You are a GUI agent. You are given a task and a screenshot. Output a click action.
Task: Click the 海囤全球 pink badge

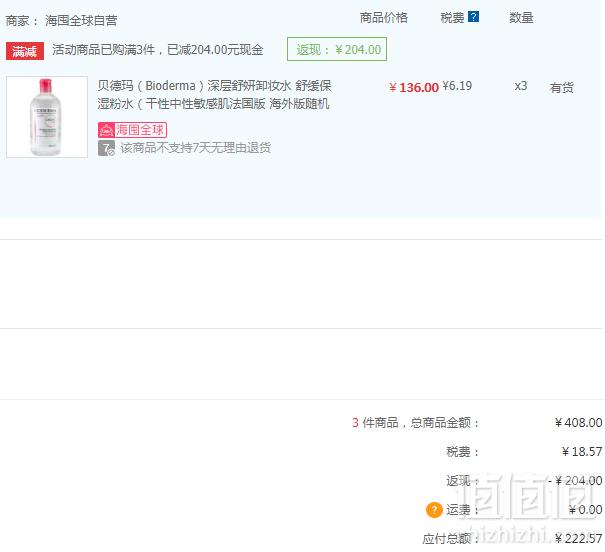coord(132,130)
